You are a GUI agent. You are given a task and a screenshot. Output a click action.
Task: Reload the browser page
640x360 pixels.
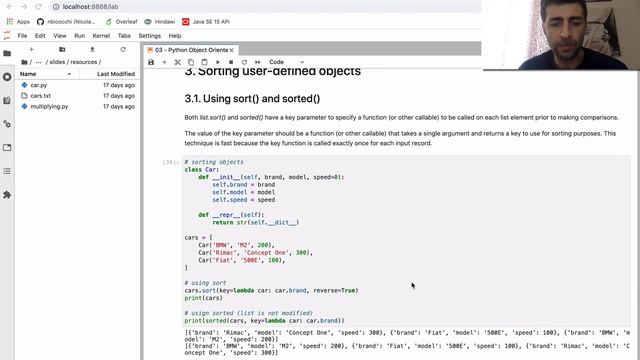(38, 7)
